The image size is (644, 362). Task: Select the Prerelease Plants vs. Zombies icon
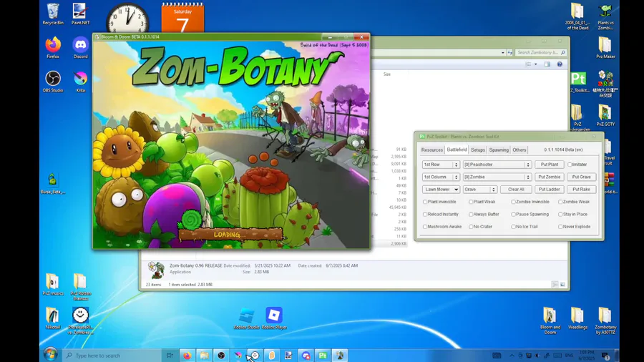click(x=80, y=321)
